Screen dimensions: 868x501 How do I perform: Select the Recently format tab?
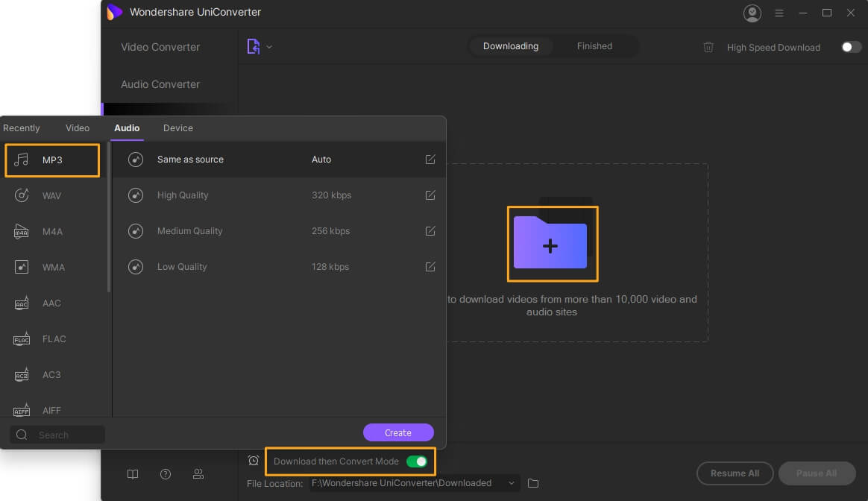tap(21, 128)
